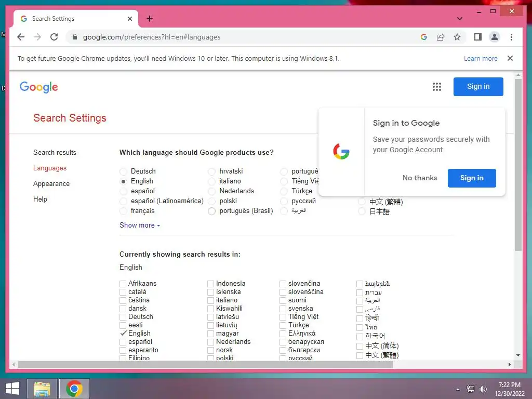Click the browser back arrow

click(x=21, y=37)
